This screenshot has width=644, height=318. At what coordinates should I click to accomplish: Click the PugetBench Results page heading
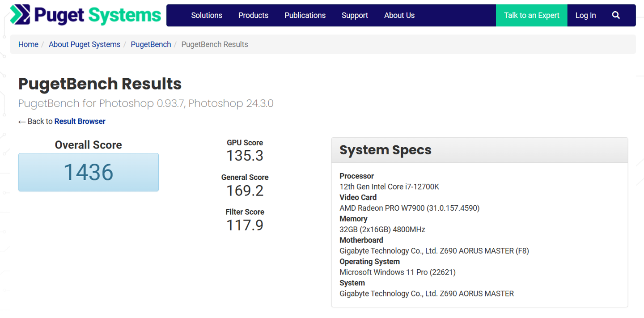(x=99, y=84)
